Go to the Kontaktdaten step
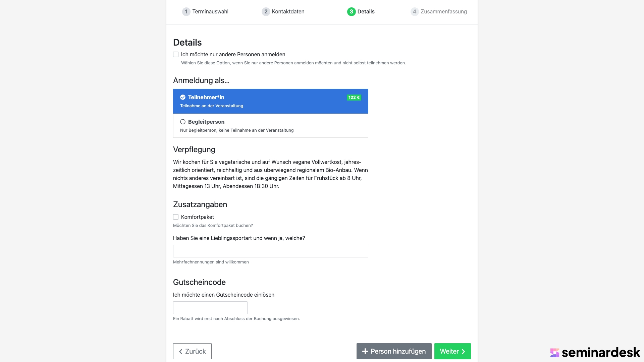The height and width of the screenshot is (362, 644). [288, 12]
